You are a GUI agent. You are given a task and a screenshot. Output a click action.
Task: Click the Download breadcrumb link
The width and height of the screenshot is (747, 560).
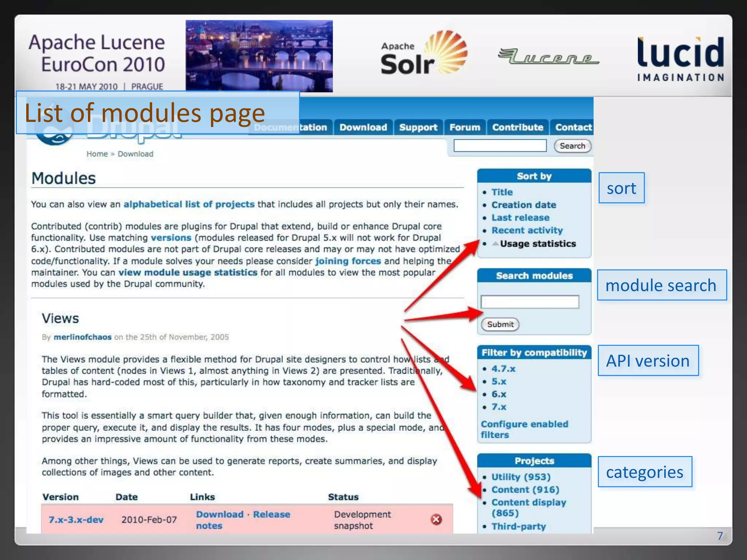tap(135, 154)
